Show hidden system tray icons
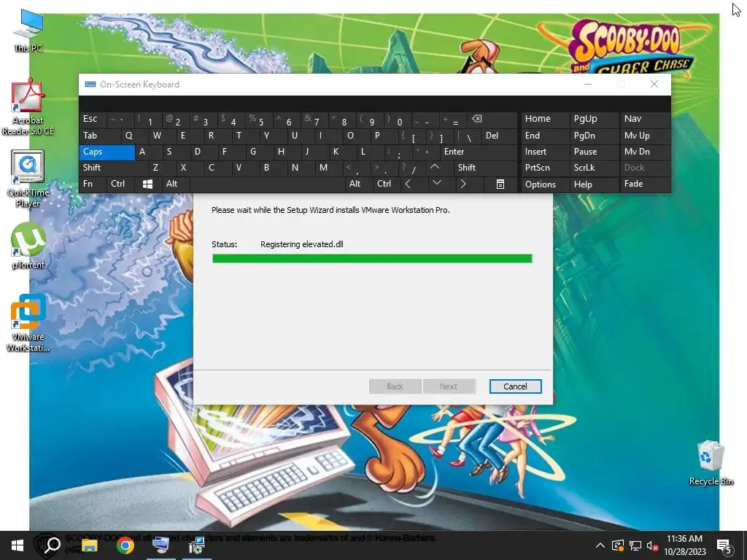This screenshot has height=560, width=747. pyautogui.click(x=600, y=545)
